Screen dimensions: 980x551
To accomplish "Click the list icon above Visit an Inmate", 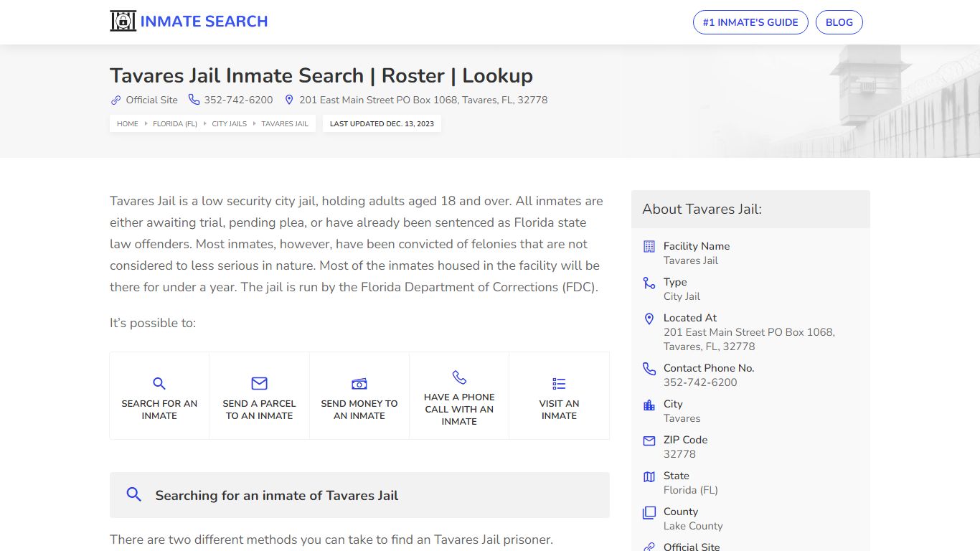I will (x=559, y=384).
